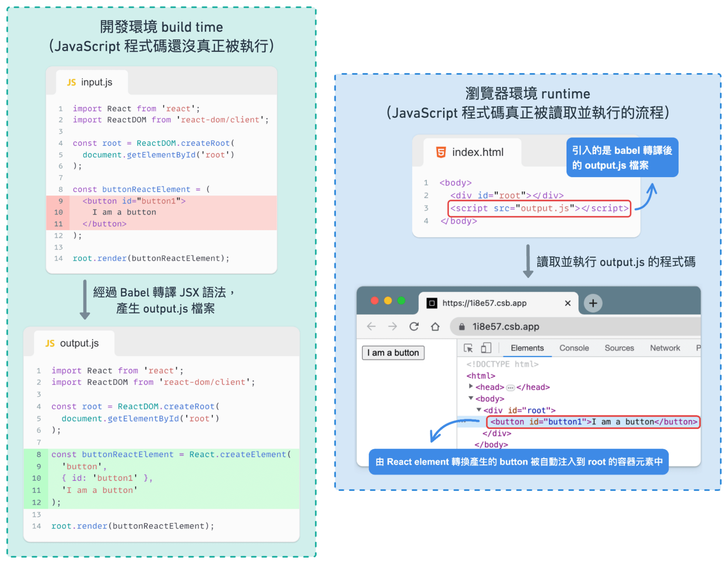This screenshot has height=564, width=728.
Task: Click the script src="output.js" line in index.html
Action: coord(539,208)
